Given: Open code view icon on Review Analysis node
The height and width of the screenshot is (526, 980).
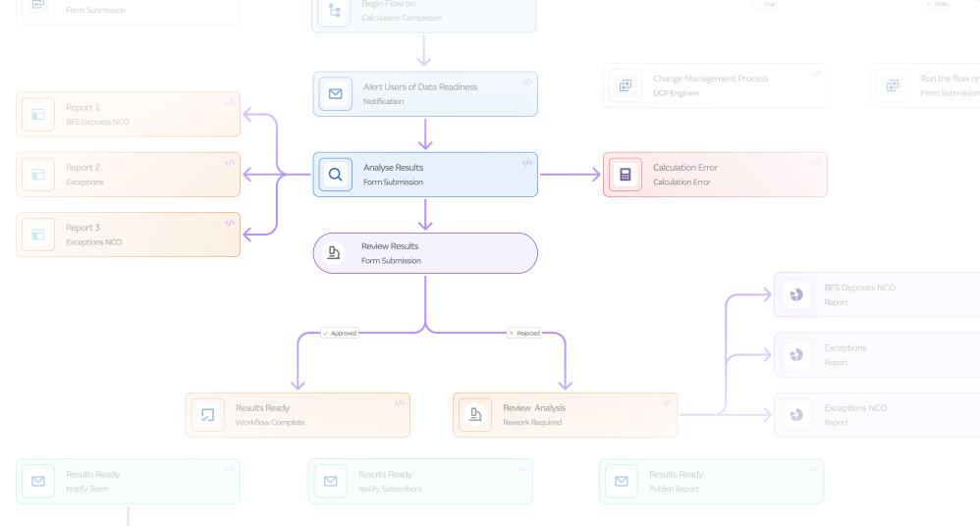Looking at the screenshot, I should click(667, 403).
